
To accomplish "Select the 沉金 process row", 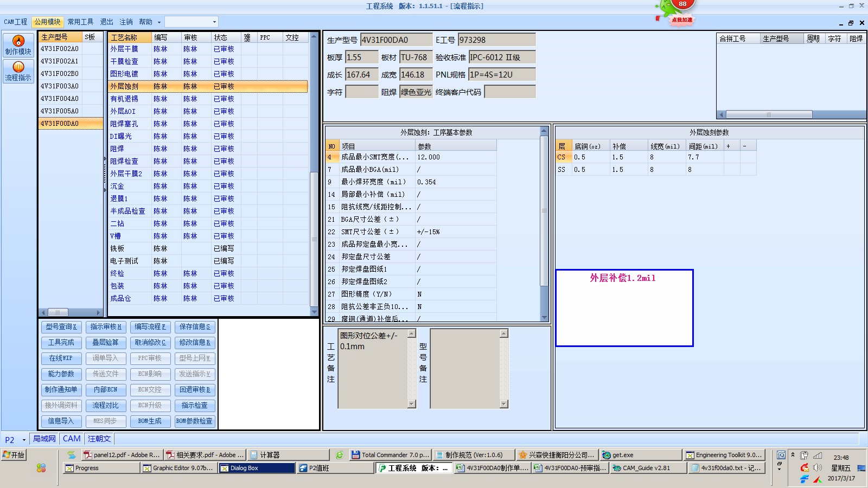I will coord(209,187).
